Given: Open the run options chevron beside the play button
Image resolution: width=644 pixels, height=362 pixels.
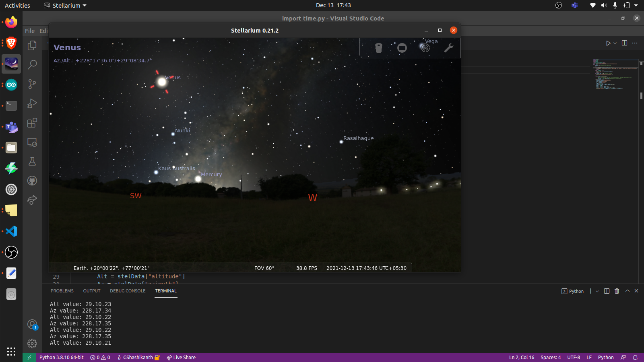Looking at the screenshot, I should point(614,43).
